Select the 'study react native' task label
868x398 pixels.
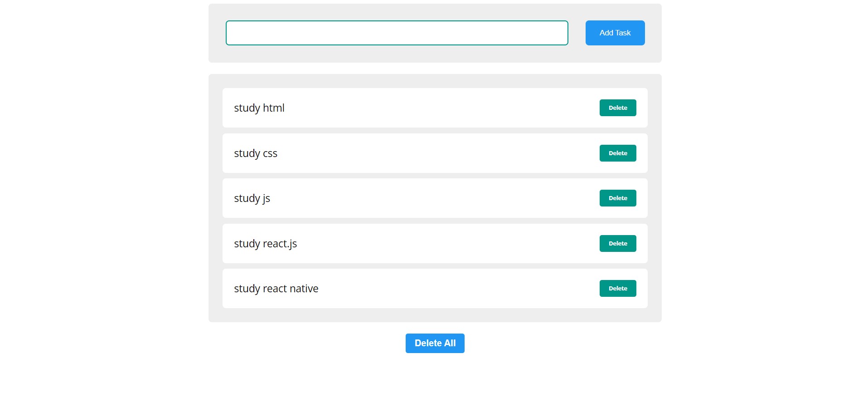tap(276, 289)
